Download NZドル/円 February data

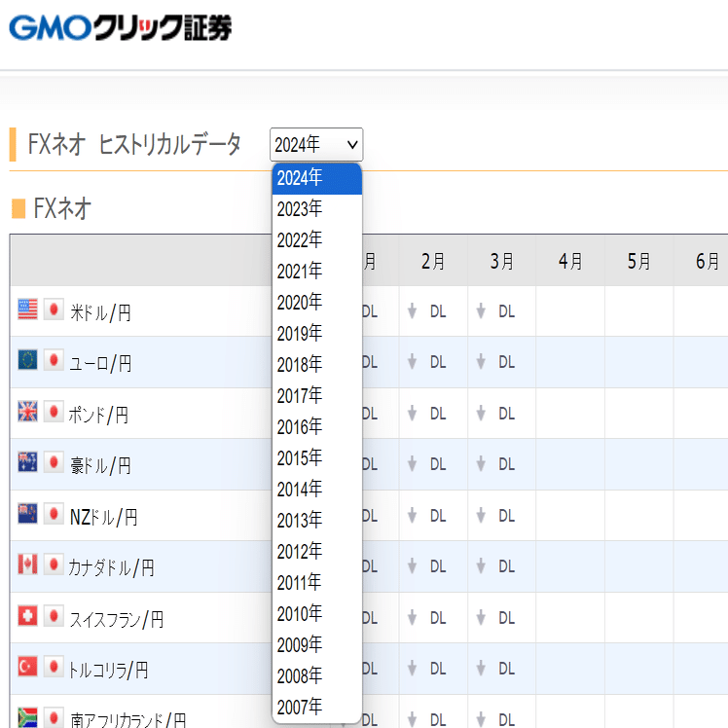pyautogui.click(x=427, y=516)
